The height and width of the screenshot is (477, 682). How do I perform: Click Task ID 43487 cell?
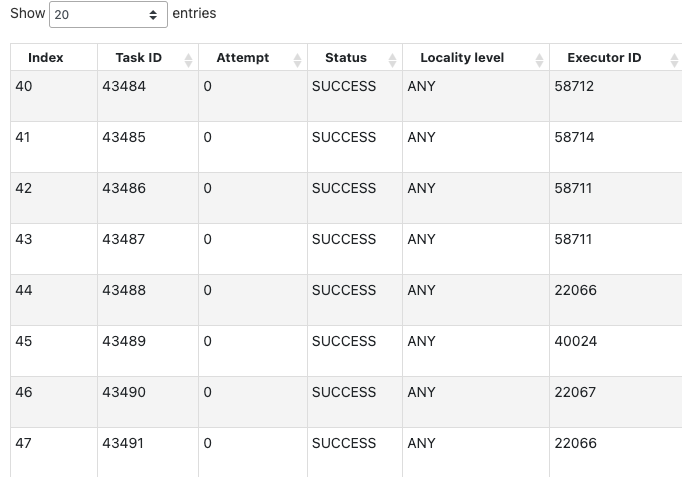[124, 240]
